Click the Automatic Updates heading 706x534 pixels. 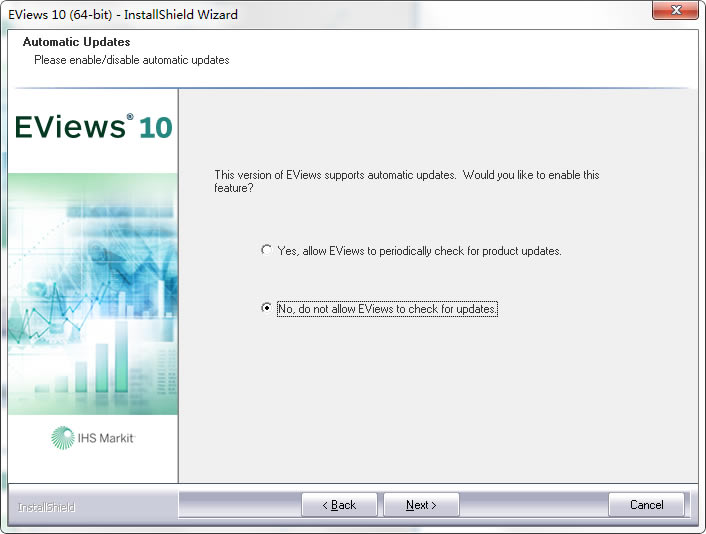point(77,42)
